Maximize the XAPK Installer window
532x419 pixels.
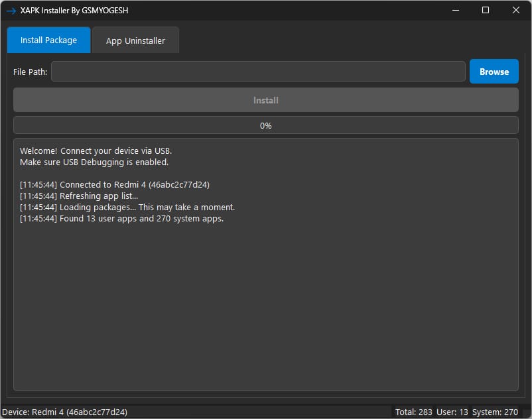click(486, 11)
